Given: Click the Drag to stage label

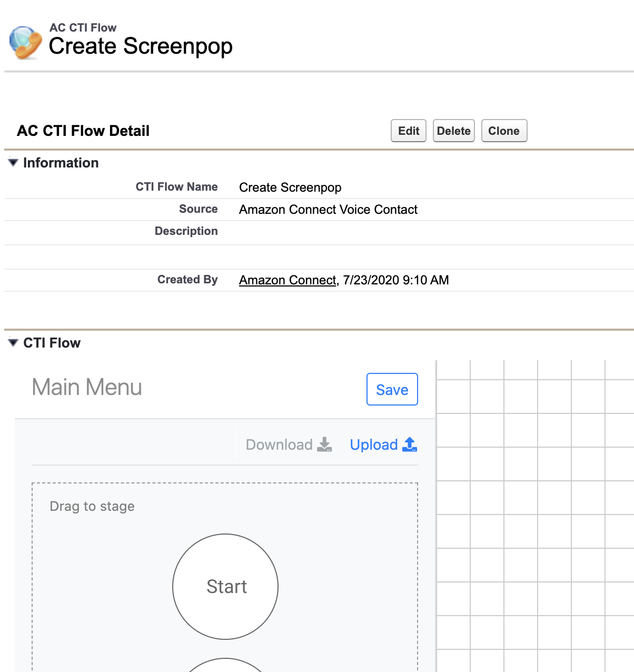Looking at the screenshot, I should click(x=92, y=506).
